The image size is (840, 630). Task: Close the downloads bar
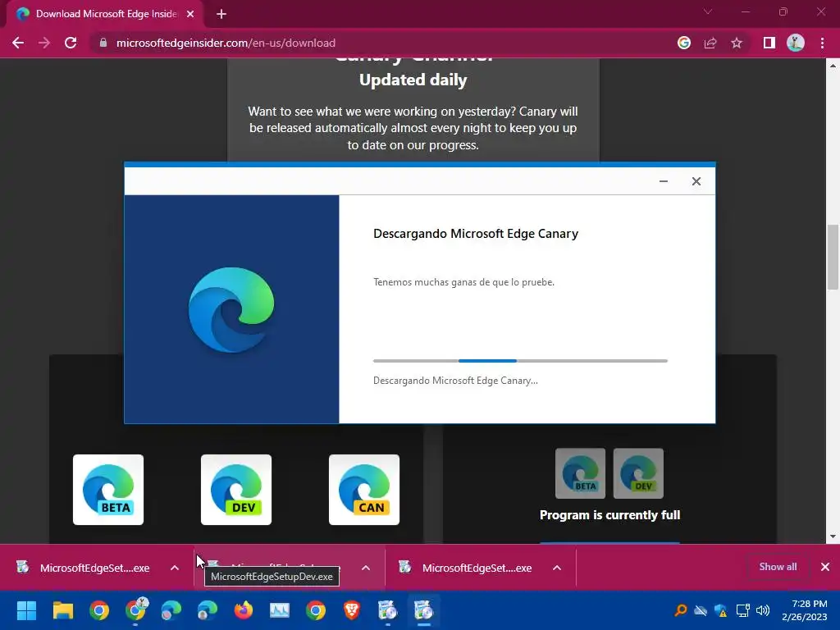click(x=825, y=567)
